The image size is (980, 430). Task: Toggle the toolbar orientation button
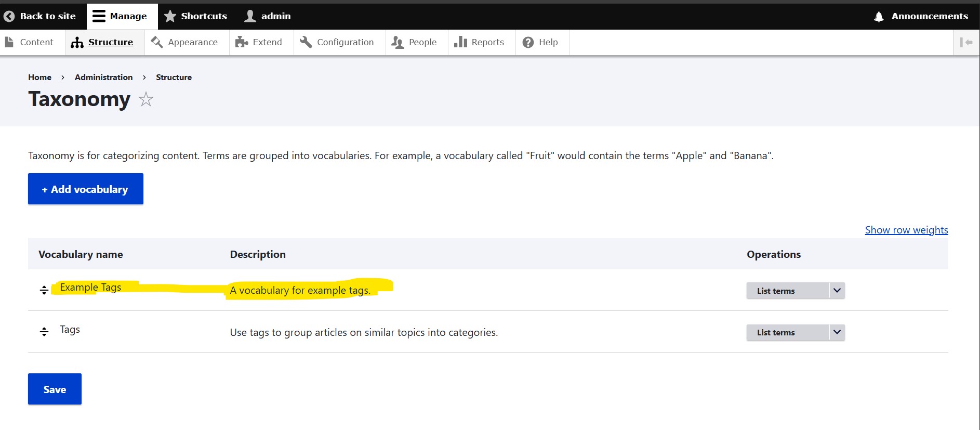click(x=966, y=43)
